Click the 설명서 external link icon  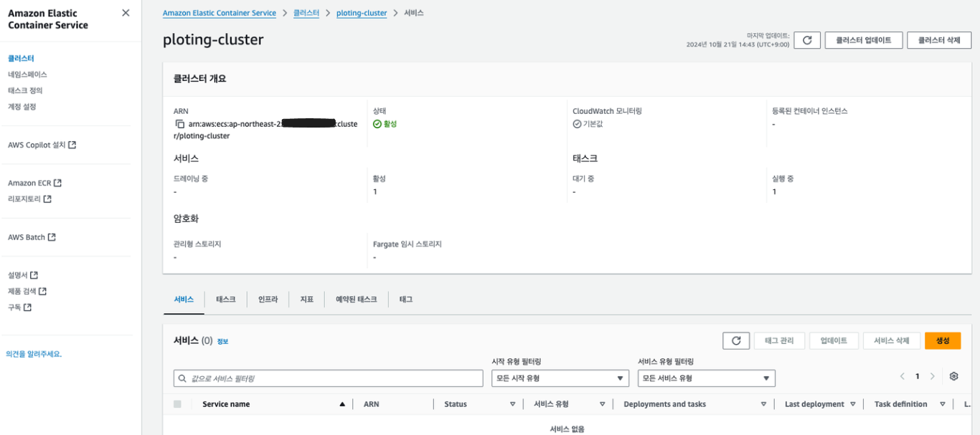(x=34, y=275)
